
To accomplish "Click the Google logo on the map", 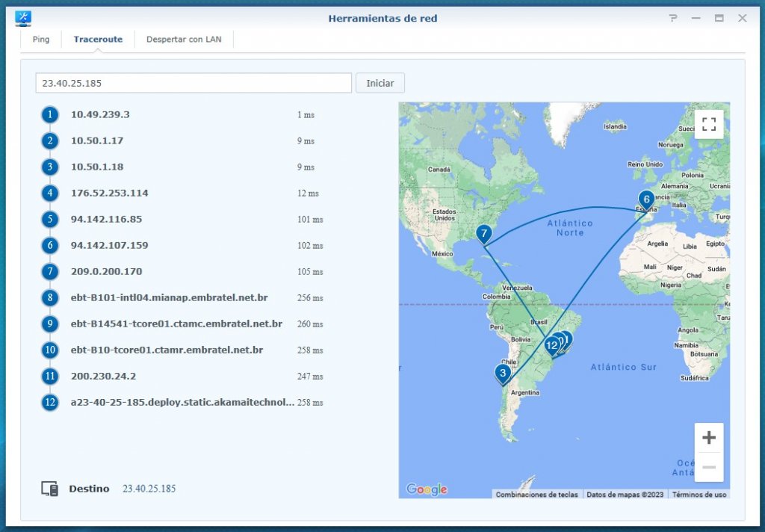I will click(427, 489).
